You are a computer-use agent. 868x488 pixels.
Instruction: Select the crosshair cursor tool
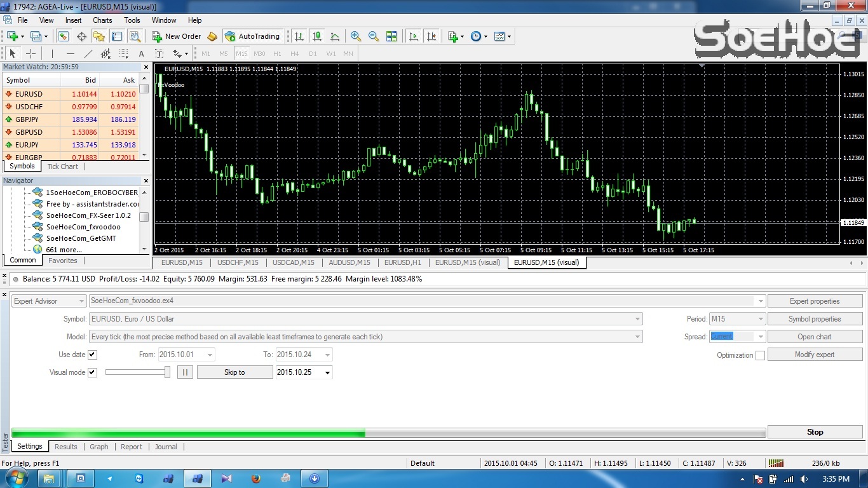click(x=31, y=53)
